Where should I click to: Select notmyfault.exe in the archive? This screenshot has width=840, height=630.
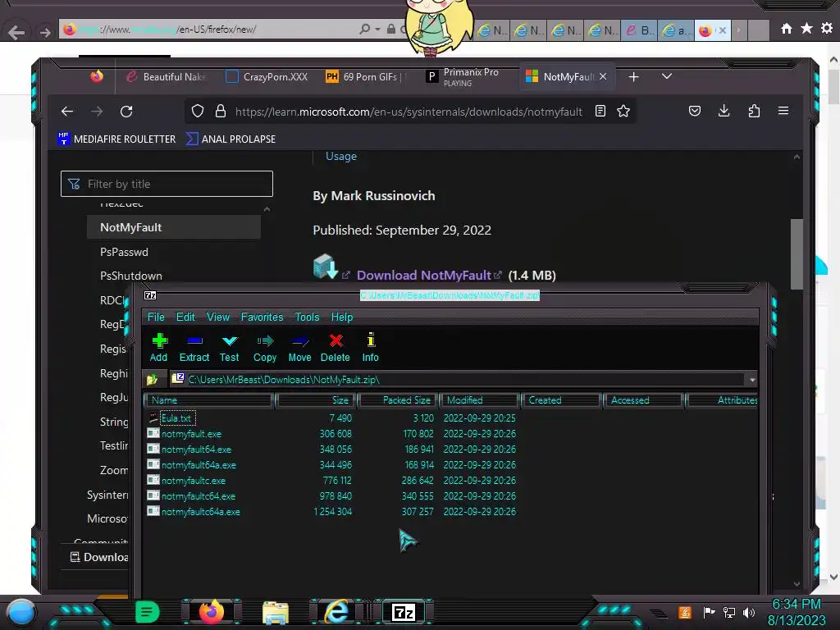[191, 434]
